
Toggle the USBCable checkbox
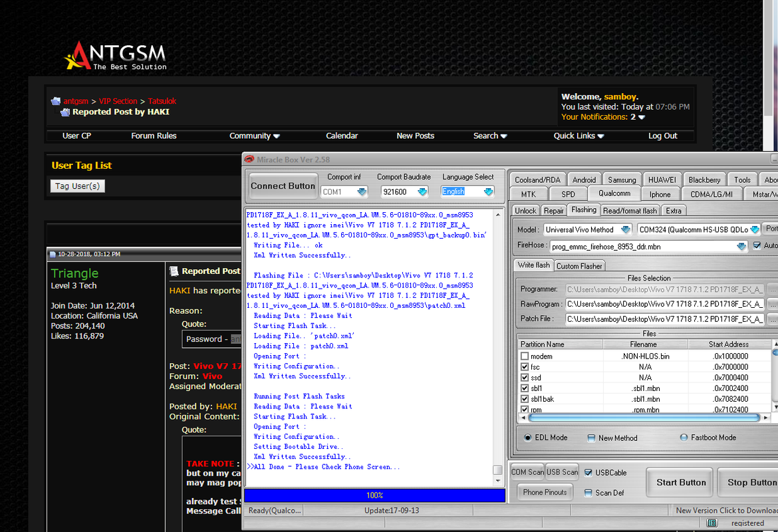(x=588, y=472)
